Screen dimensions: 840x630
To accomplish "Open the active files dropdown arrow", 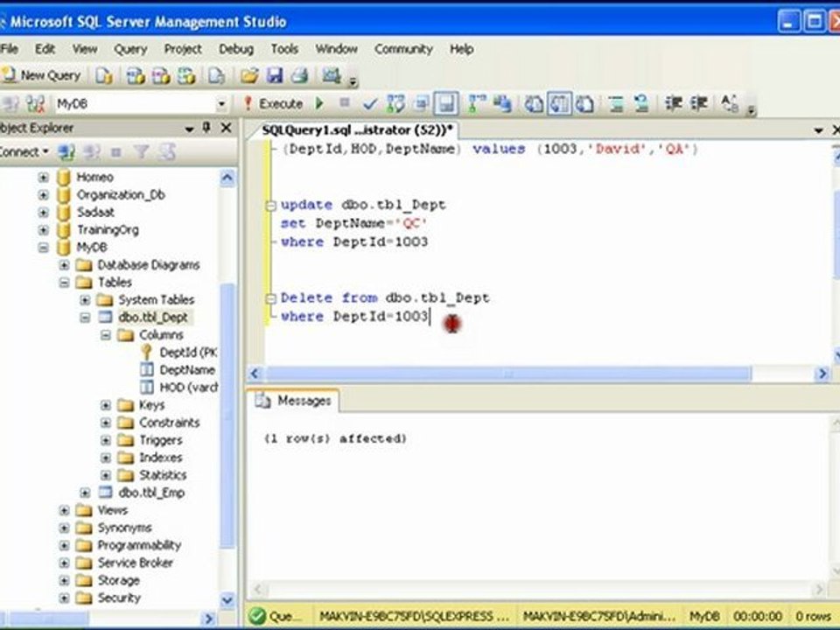I will [x=818, y=130].
